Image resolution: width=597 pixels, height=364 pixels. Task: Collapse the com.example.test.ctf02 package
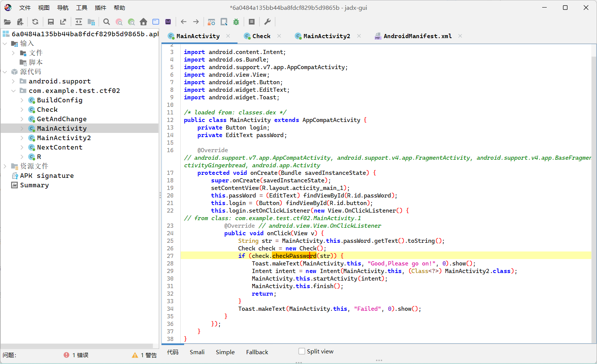tap(13, 91)
